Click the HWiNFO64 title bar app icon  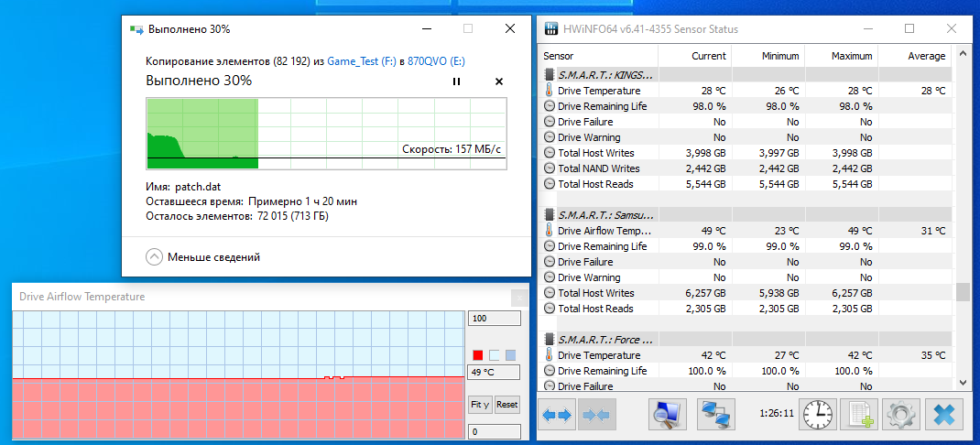[x=551, y=28]
